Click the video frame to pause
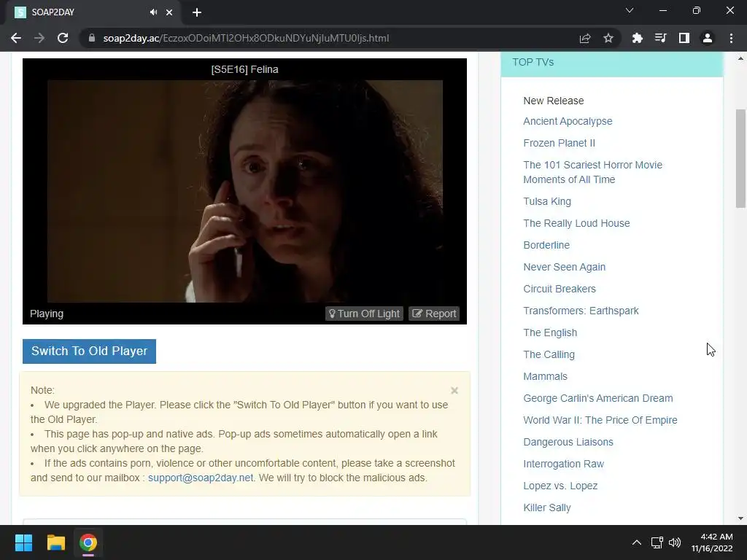The image size is (747, 560). [x=245, y=191]
